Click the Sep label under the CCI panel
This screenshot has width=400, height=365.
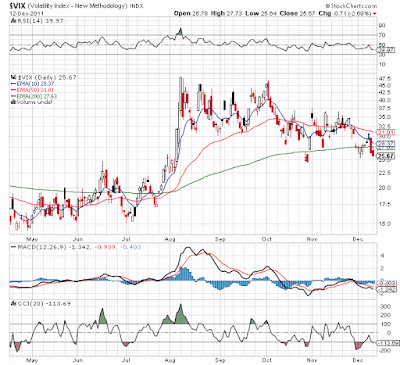[220, 361]
